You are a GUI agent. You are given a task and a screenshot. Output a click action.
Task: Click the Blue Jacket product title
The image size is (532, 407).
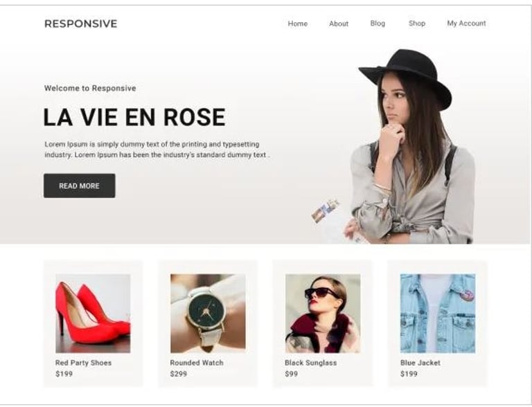tap(420, 363)
